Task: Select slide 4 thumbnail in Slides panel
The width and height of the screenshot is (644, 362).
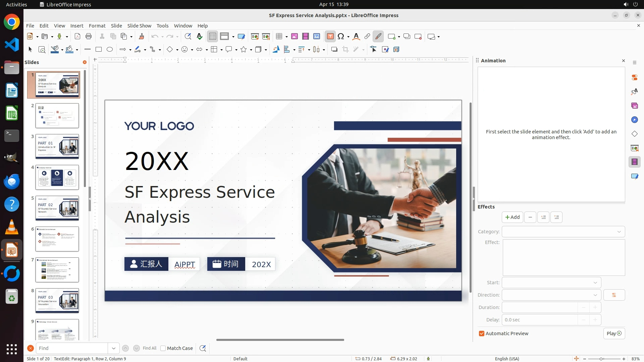Action: [57, 177]
